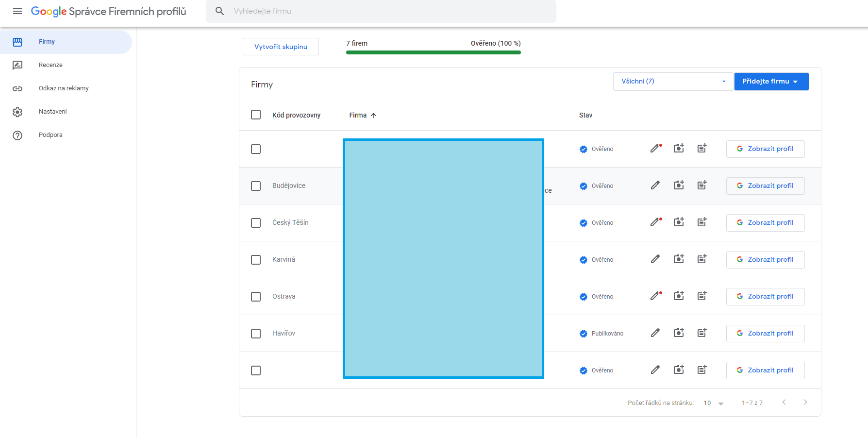Create a post in the last listed row

(702, 370)
